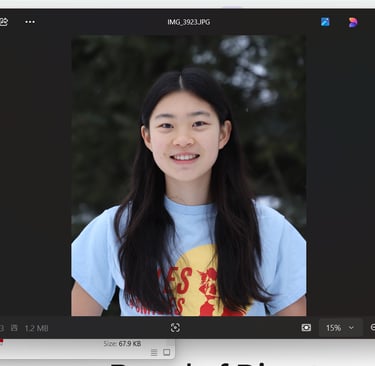Image resolution: width=375 pixels, height=366 pixels.
Task: Open the 15% zoom level dropdown
Action: pos(340,328)
